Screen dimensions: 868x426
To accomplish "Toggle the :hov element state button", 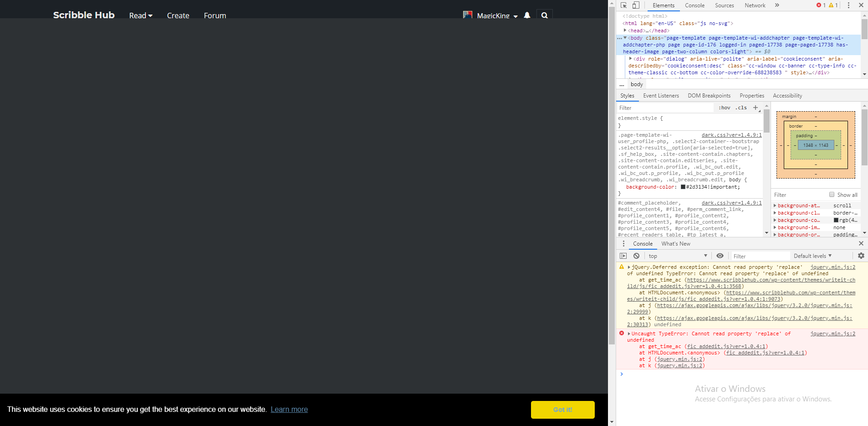I will click(724, 108).
